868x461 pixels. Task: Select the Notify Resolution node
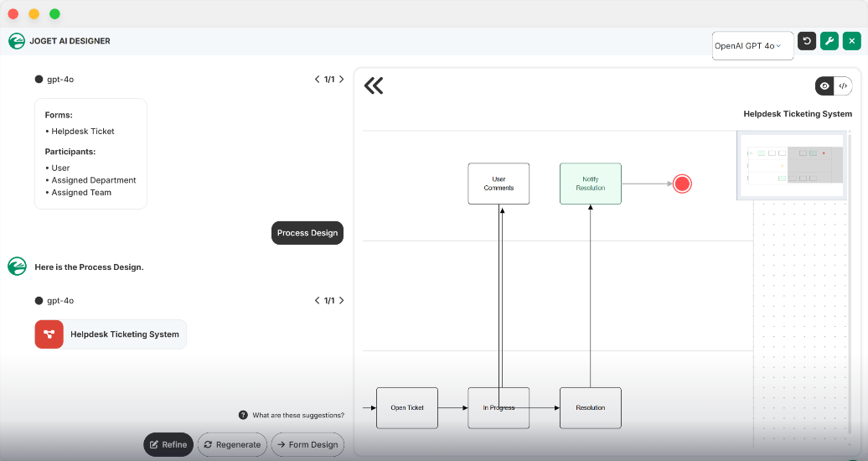tap(590, 184)
